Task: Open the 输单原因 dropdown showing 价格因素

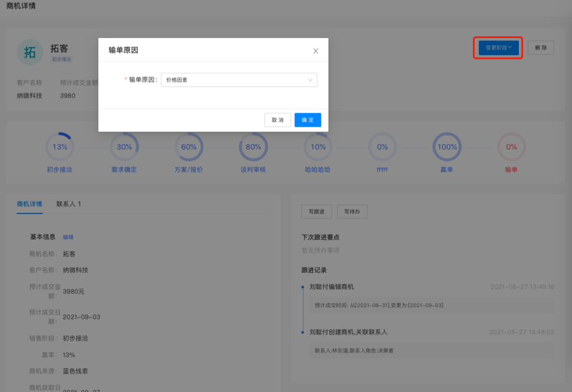Action: click(239, 80)
